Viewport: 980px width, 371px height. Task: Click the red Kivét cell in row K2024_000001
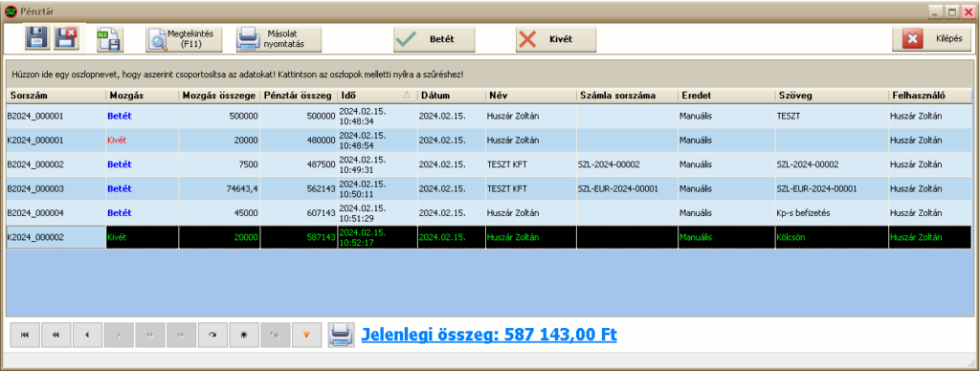click(x=142, y=140)
